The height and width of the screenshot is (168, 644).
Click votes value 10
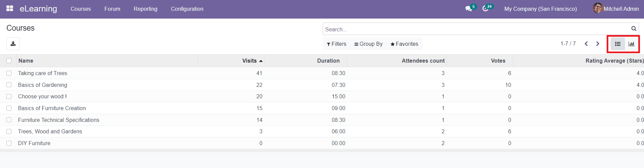point(508,85)
